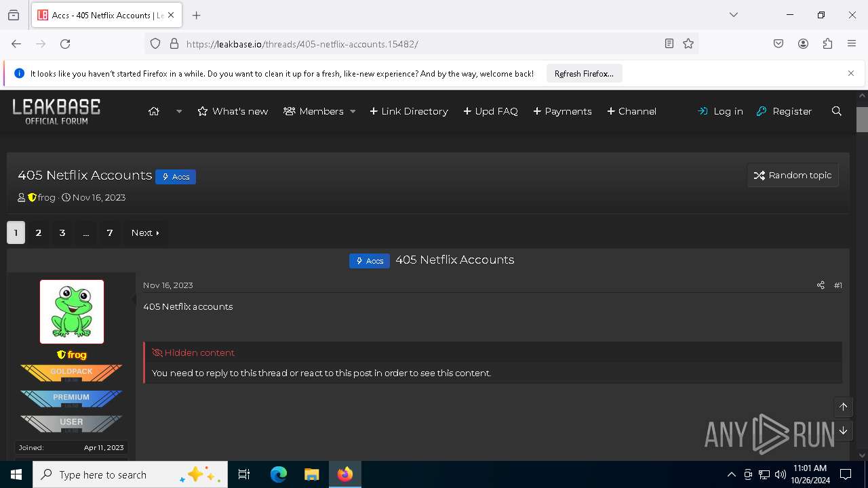The width and height of the screenshot is (868, 488).
Task: Expand the Members dropdown arrow
Action: coord(353,111)
